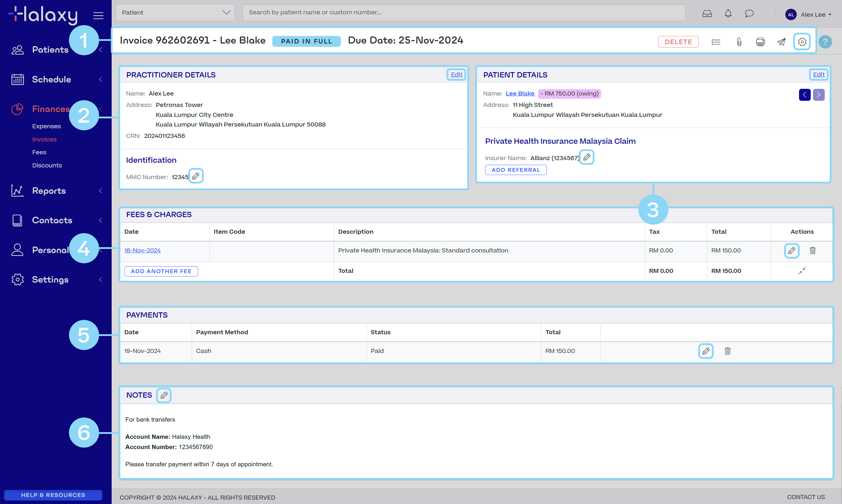Expand the Contacts menu chevron
The height and width of the screenshot is (504, 842).
click(101, 220)
